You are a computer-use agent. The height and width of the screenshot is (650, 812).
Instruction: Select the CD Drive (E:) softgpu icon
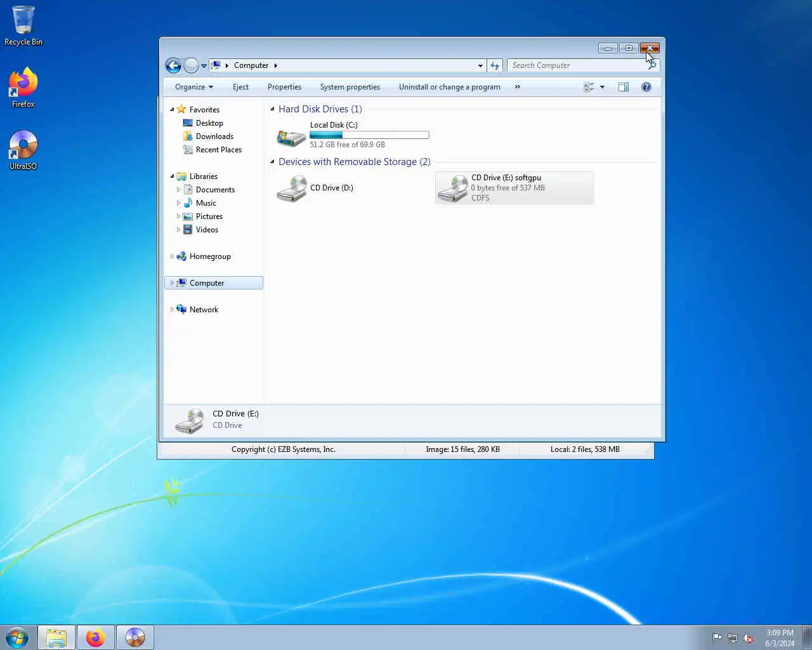(452, 188)
